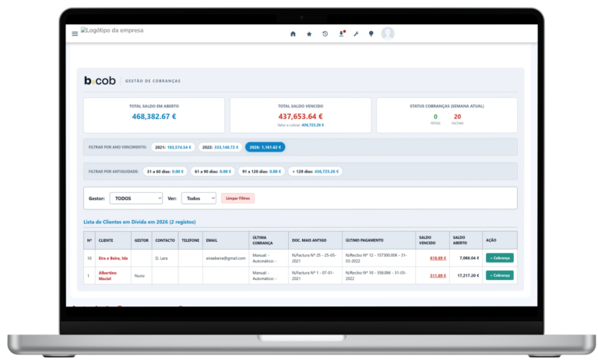Select the 2026 year filter
The width and height of the screenshot is (598, 364).
click(265, 147)
